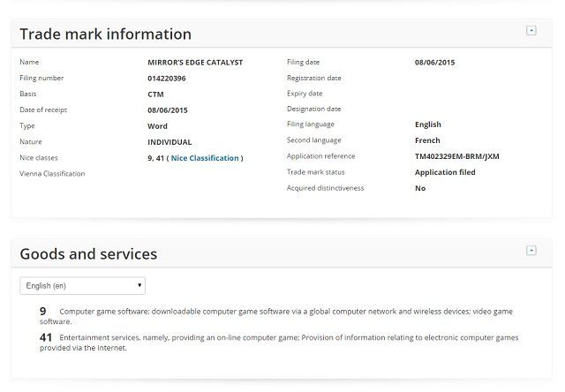The height and width of the screenshot is (392, 565).
Task: Click class 41 services description text
Action: coord(279,343)
